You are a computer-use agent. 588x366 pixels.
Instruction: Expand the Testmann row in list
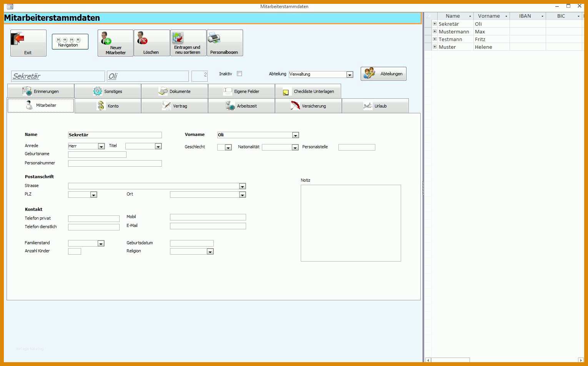(x=435, y=39)
